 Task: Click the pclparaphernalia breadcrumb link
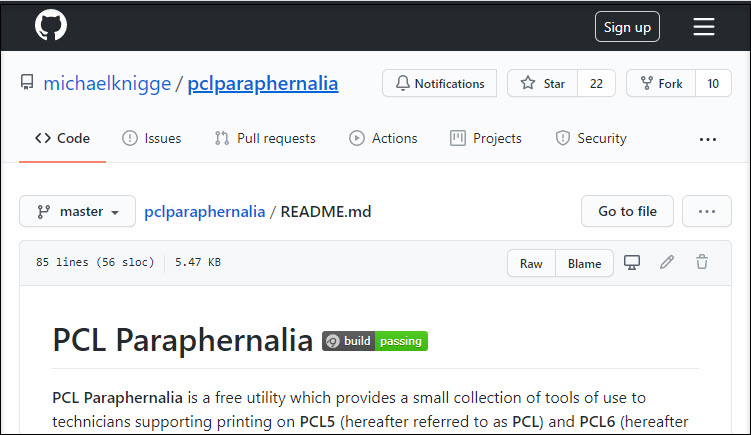coord(205,211)
